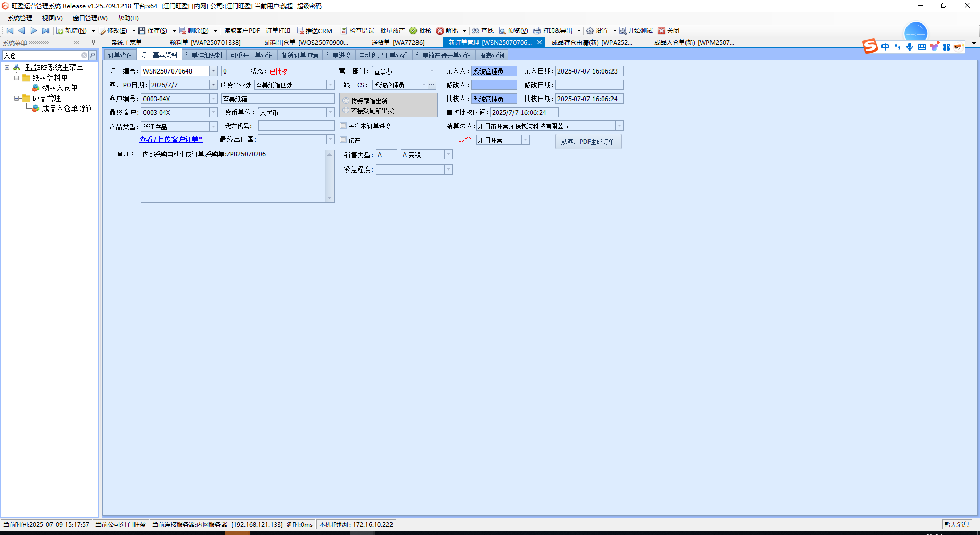Open the 查找 search tool
Screen dimensions: 980x535
click(483, 31)
